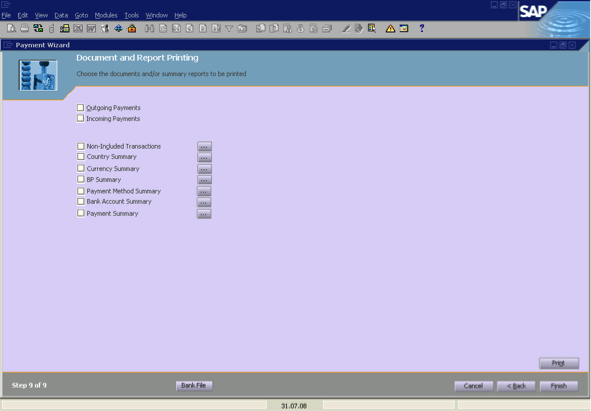Click the Payment Means toolbar icon

tap(300, 28)
